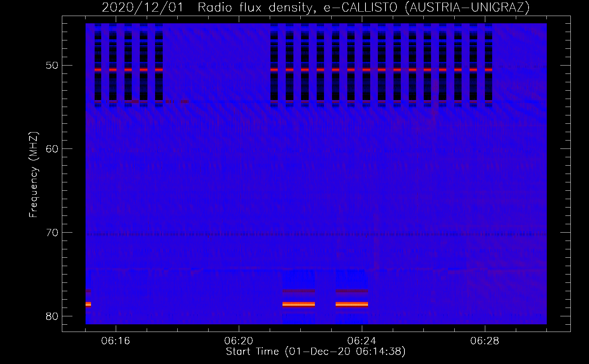This screenshot has height=364, width=589.
Task: Click the 'Start Time (01-Dec-20 06:14:38)' label
Action: (x=316, y=352)
